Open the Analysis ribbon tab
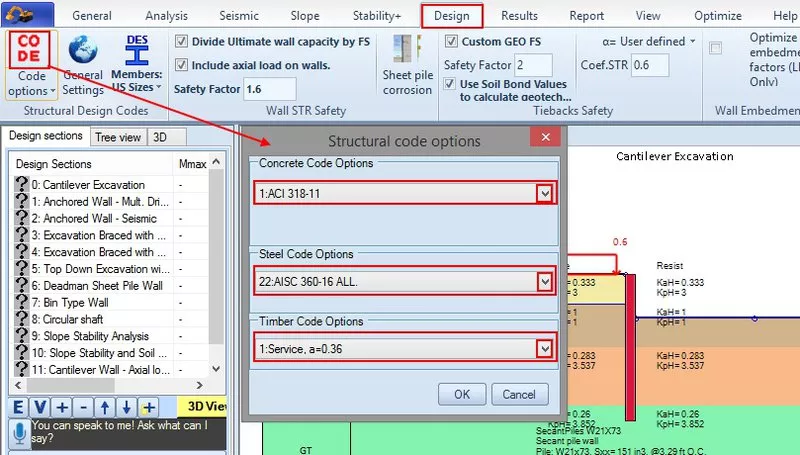Image resolution: width=800 pixels, height=455 pixels. (x=166, y=16)
